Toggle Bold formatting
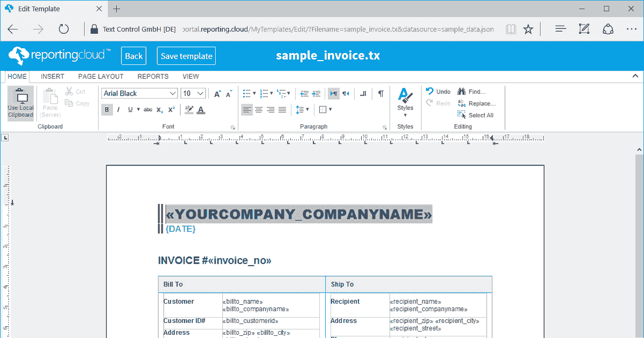Viewport: 644px width, 338px height. (107, 110)
